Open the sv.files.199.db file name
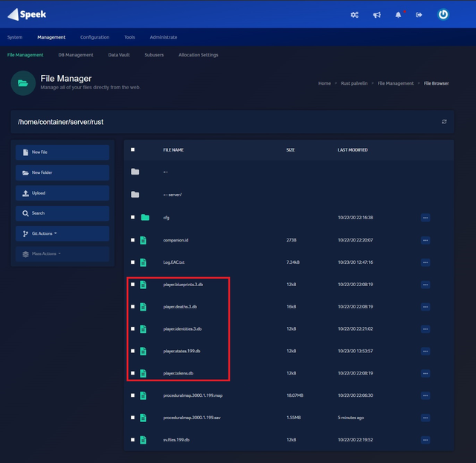Screen dimensions: 476x463 [176, 440]
